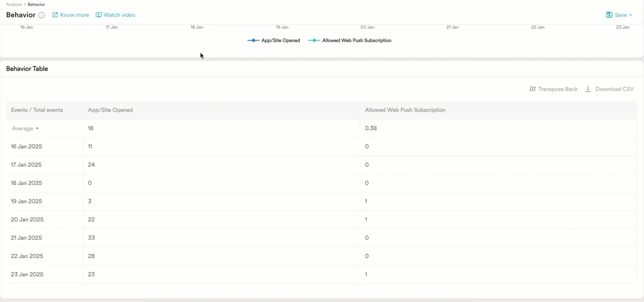Click the Watch video play icon
644x302 pixels.
tap(99, 15)
